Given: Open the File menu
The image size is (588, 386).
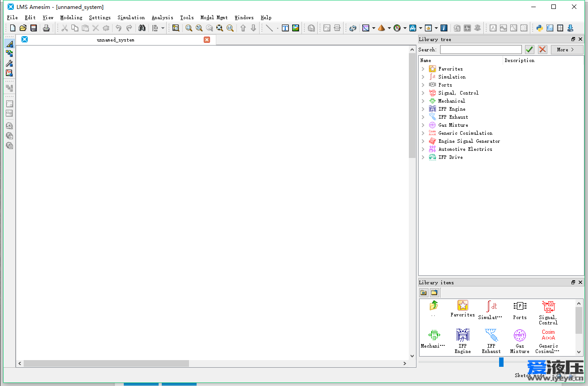Looking at the screenshot, I should pos(13,17).
